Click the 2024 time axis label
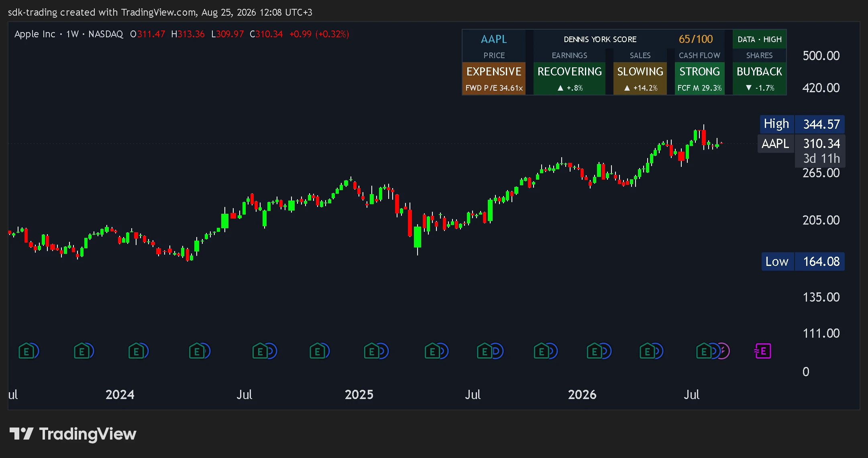 (120, 395)
